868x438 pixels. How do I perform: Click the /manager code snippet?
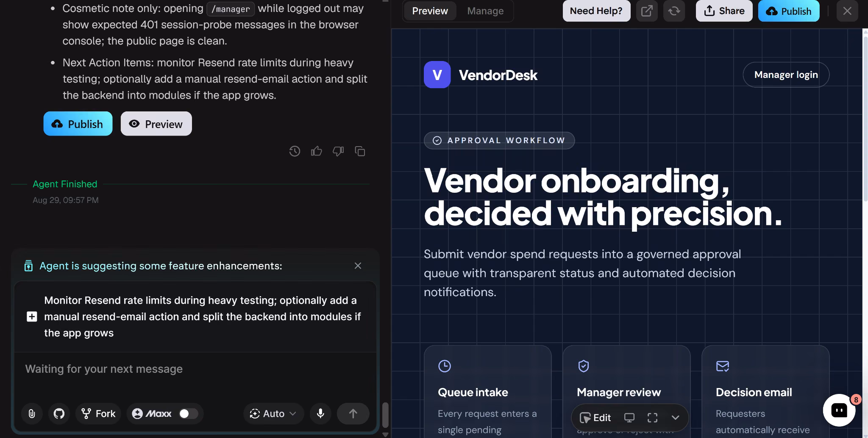click(231, 9)
